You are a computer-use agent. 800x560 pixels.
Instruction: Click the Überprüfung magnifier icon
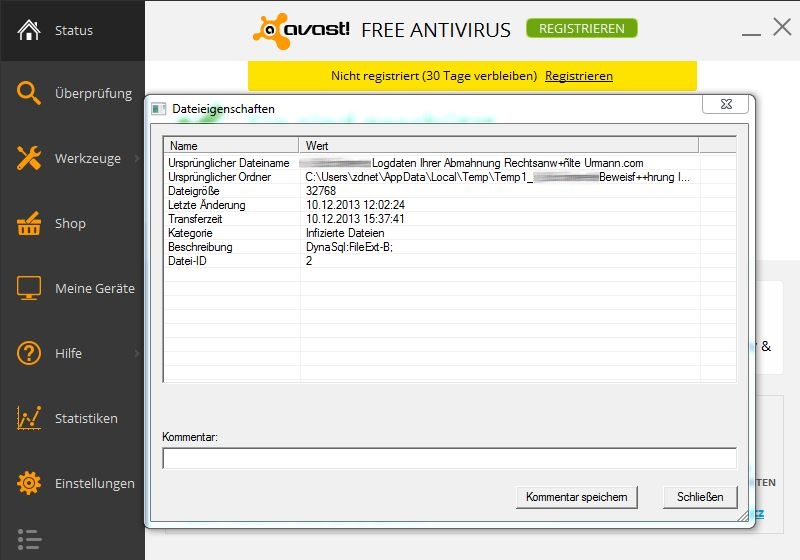pyautogui.click(x=29, y=93)
